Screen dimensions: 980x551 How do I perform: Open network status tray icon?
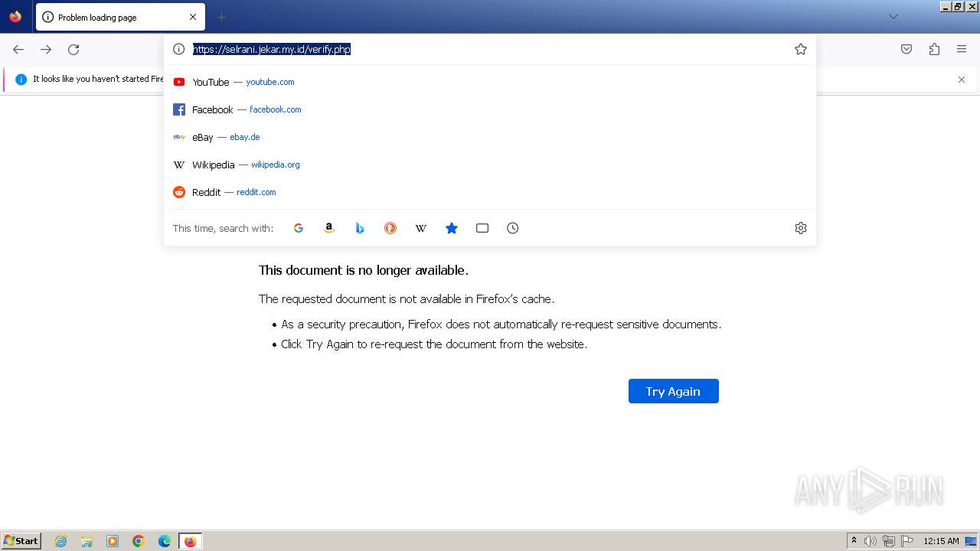(x=889, y=541)
